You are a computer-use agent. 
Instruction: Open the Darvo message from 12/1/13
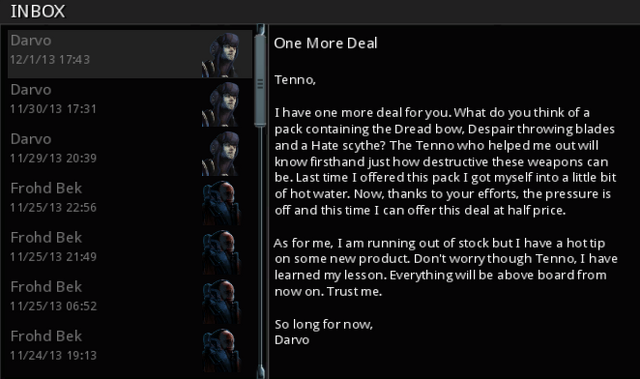coord(130,54)
